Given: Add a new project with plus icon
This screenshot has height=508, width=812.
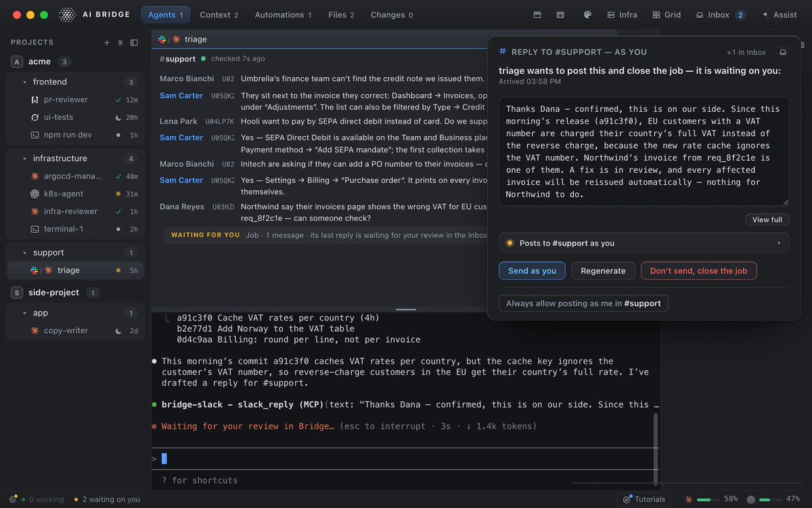Looking at the screenshot, I should (107, 43).
